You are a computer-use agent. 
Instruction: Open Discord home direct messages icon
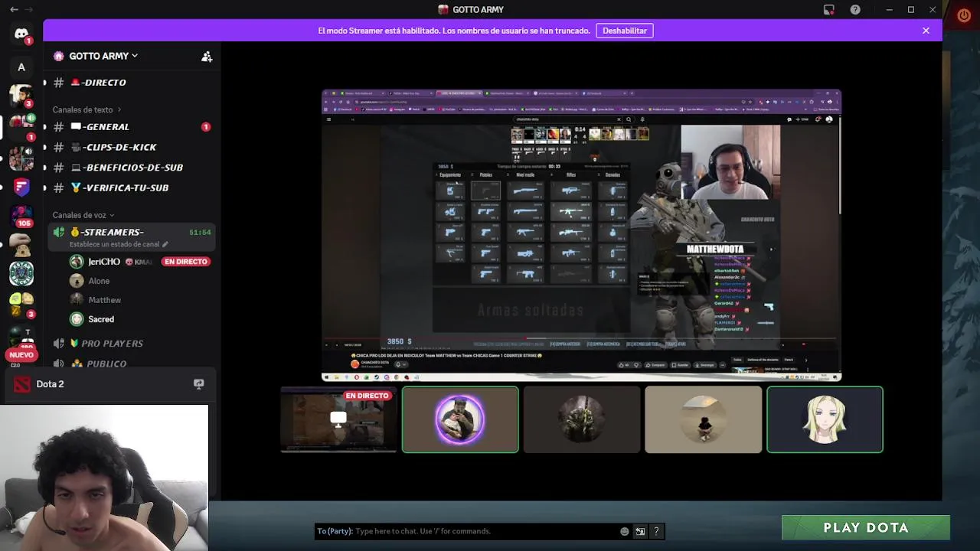coord(21,34)
